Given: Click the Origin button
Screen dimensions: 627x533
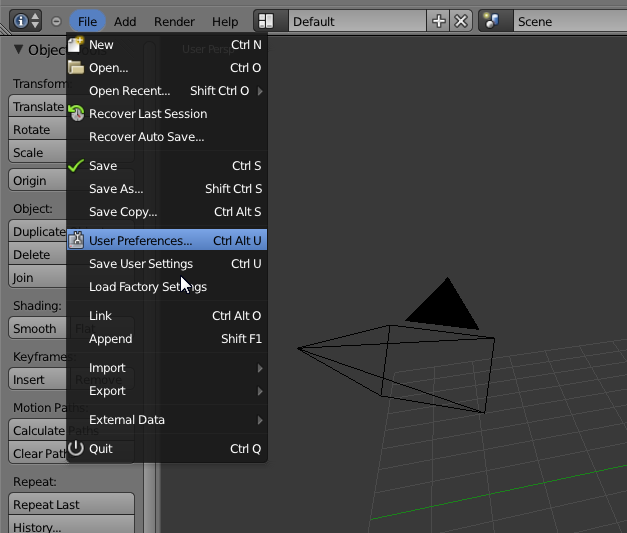Looking at the screenshot, I should pyautogui.click(x=38, y=180).
